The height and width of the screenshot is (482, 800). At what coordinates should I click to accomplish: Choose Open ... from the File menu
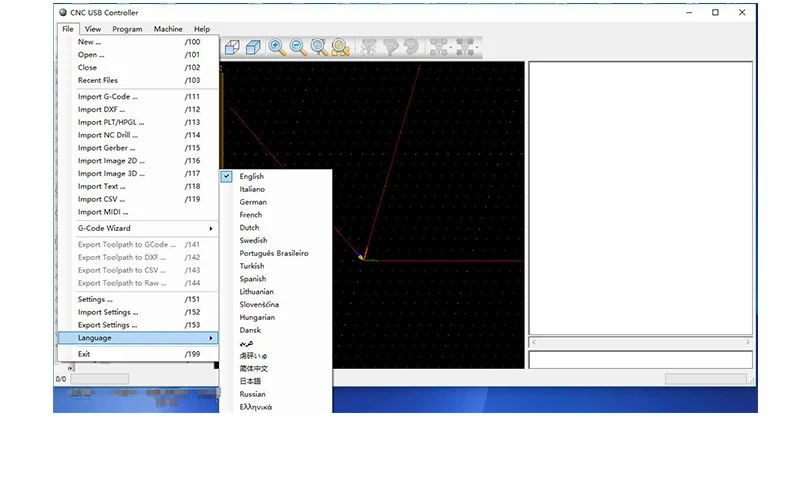(x=138, y=55)
